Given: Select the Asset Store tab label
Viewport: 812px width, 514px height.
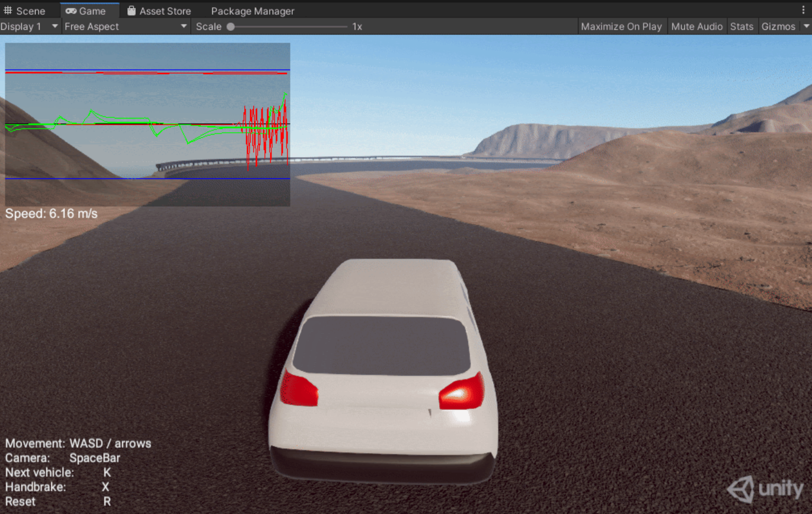Looking at the screenshot, I should click(165, 11).
